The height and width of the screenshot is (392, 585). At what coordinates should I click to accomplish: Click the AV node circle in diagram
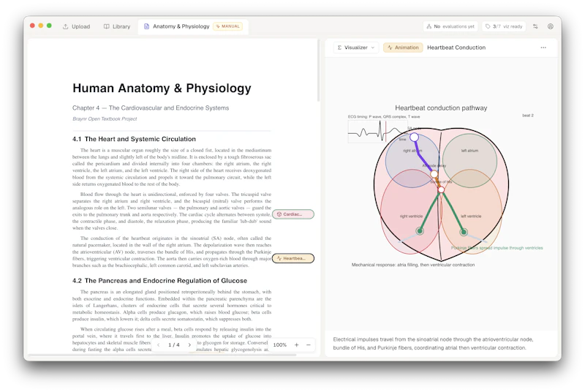[434, 174]
